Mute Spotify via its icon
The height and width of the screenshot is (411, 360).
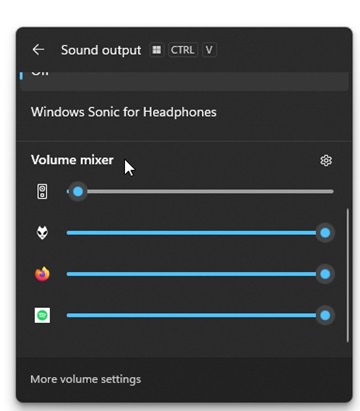coord(42,315)
